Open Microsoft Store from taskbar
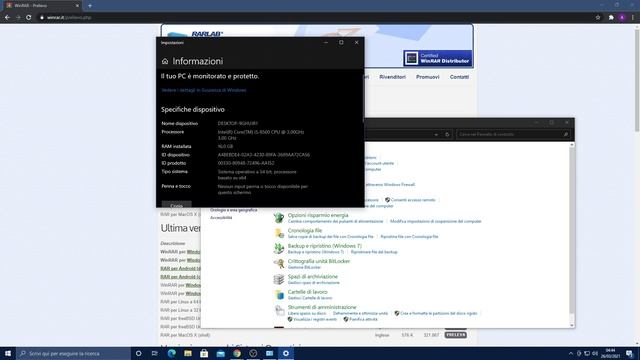The image size is (640, 360). [204, 353]
